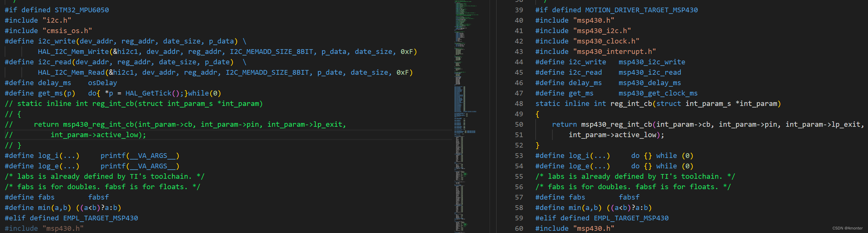The height and width of the screenshot is (233, 868).
Task: Click osDelay in left pane
Action: (x=102, y=83)
